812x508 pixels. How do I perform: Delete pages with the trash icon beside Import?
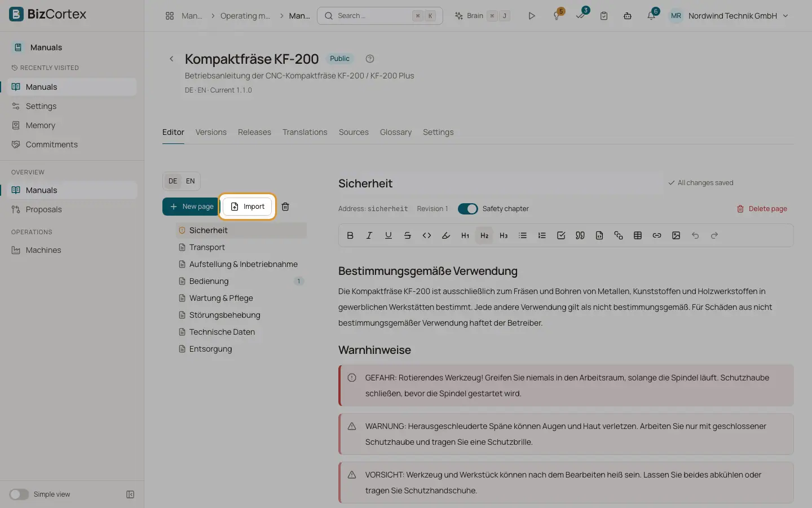285,207
